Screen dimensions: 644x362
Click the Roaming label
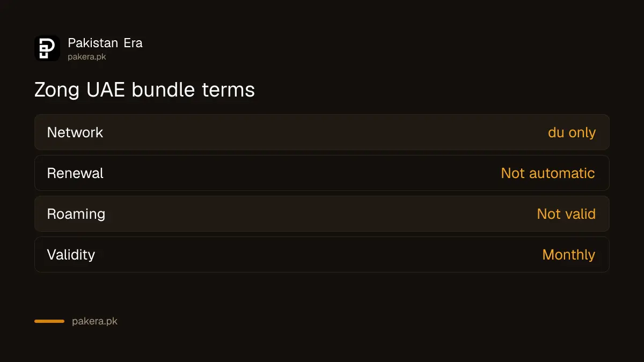(76, 214)
